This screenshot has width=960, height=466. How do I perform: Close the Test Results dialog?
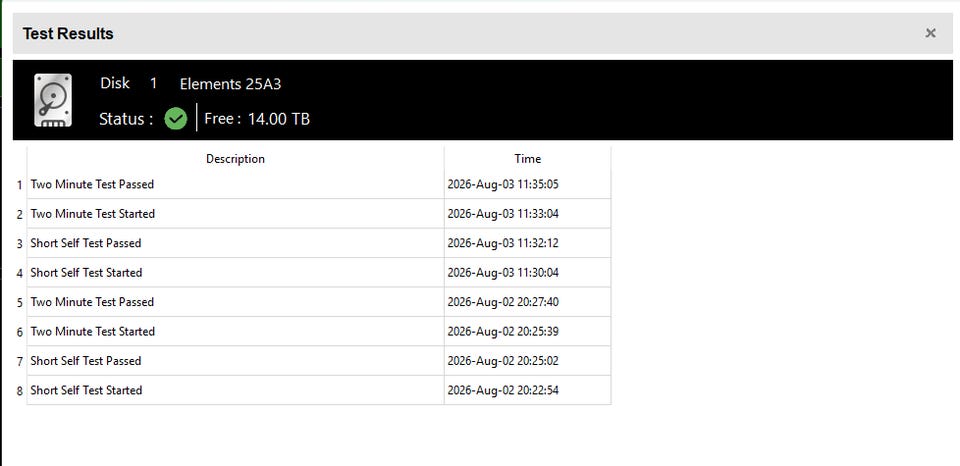coord(930,33)
